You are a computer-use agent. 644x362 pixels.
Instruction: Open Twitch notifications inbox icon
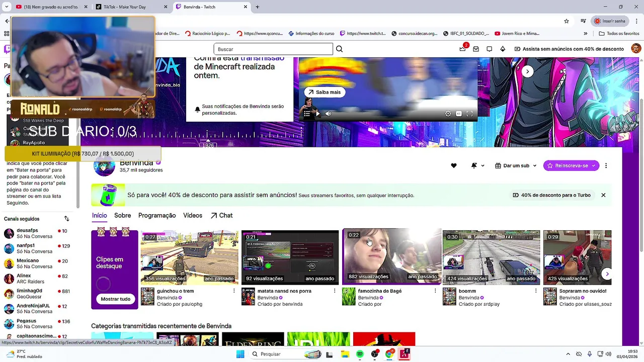coord(476,49)
